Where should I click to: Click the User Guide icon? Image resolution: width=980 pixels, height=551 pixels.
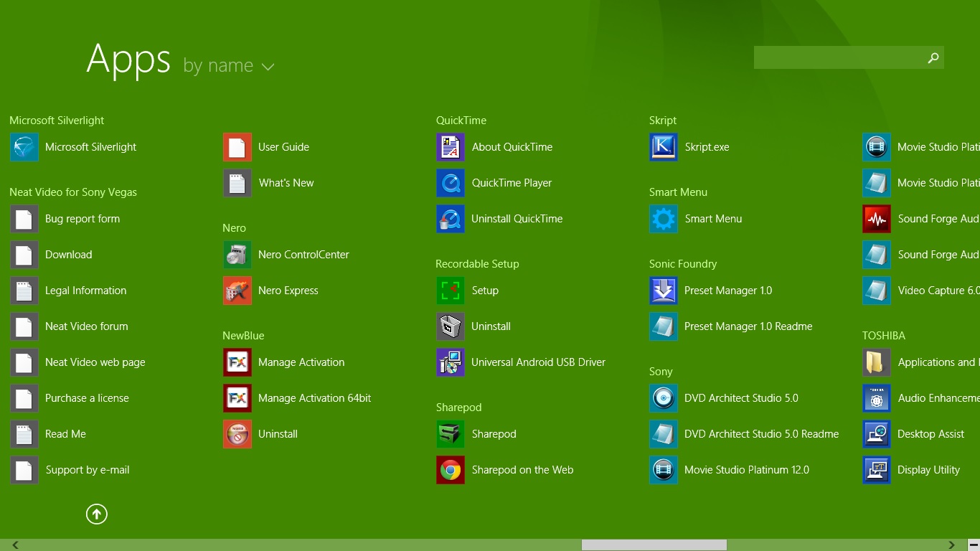pyautogui.click(x=237, y=147)
